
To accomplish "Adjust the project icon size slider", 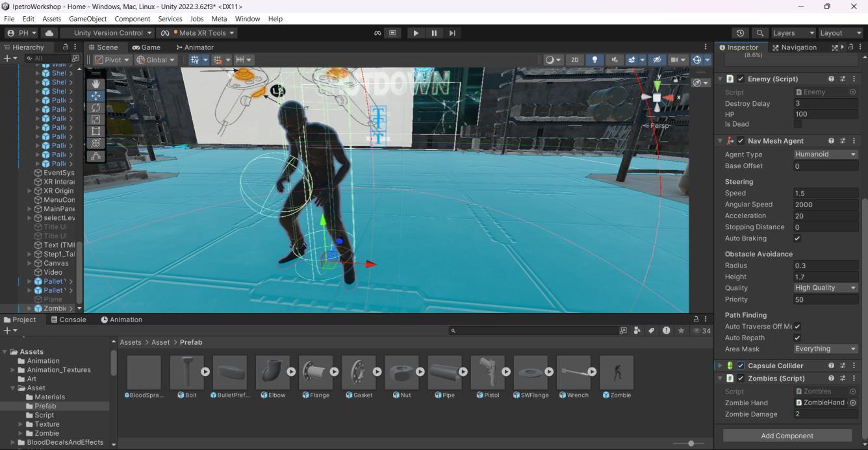I will point(691,444).
